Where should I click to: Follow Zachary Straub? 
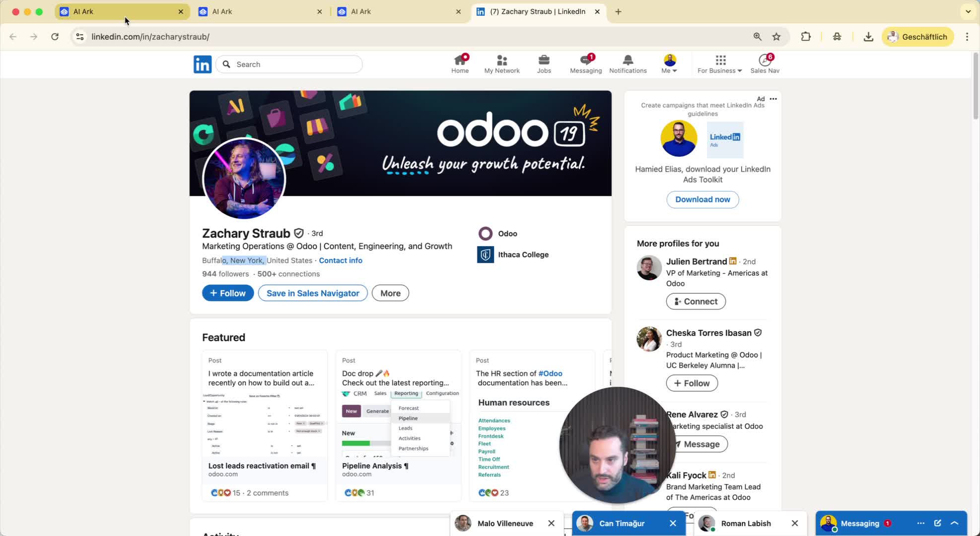click(228, 293)
